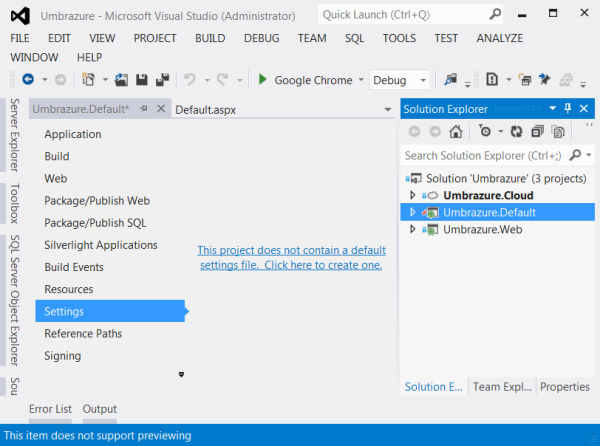Expand the Umbrazure.Web project node

pyautogui.click(x=413, y=230)
